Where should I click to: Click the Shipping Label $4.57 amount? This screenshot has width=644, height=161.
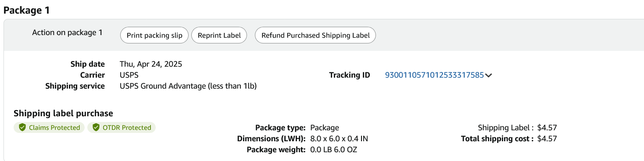[x=547, y=128]
